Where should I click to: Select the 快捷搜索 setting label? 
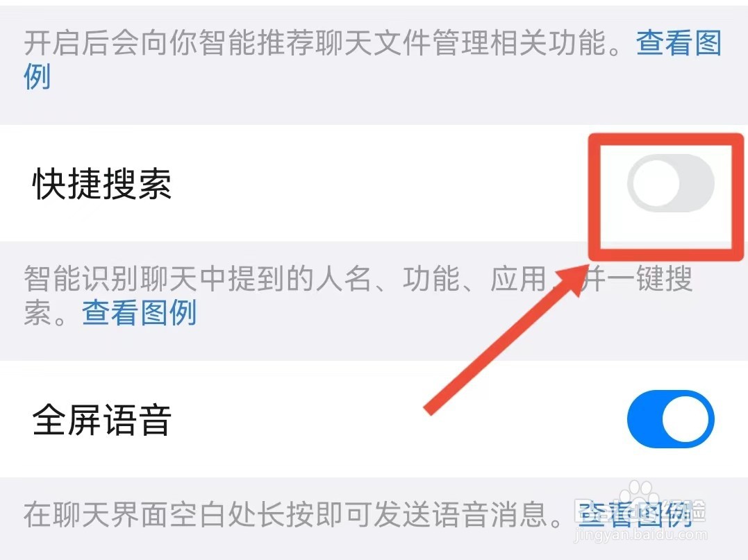101,183
